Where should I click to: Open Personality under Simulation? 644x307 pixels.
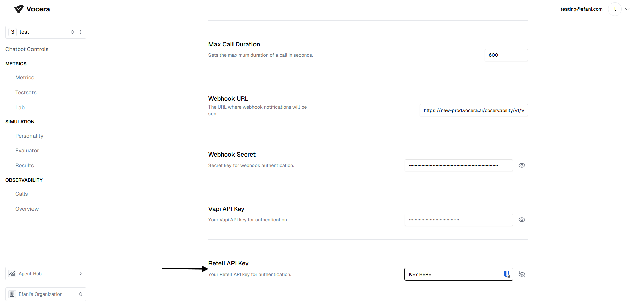click(x=29, y=136)
